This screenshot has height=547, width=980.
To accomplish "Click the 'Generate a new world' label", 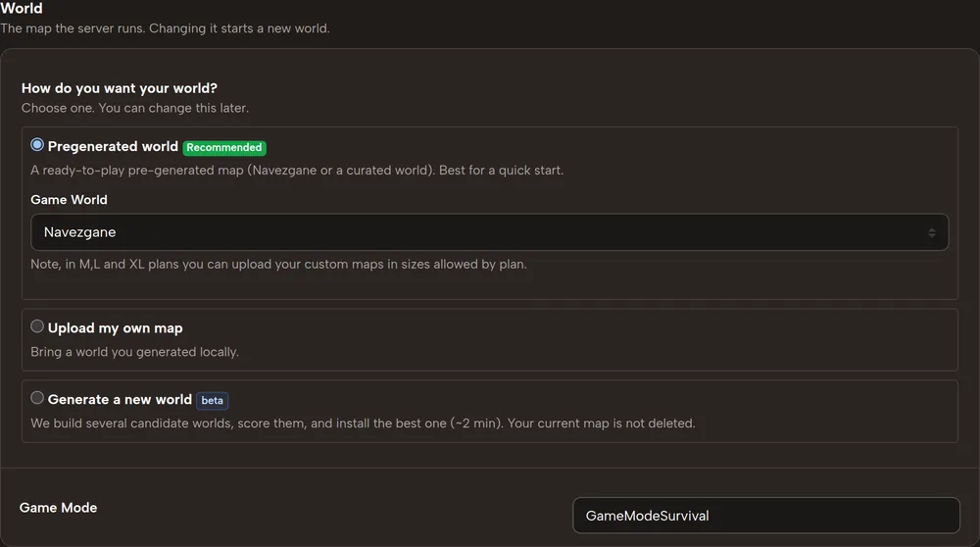I will tap(120, 399).
